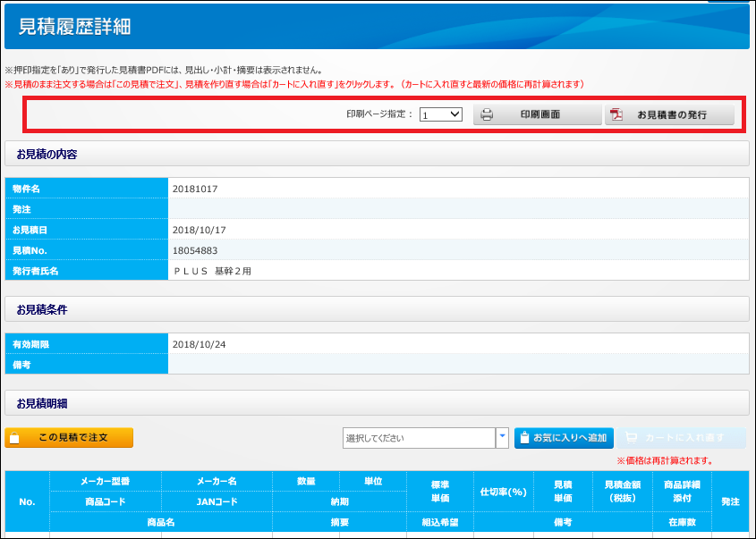The width and height of the screenshot is (756, 539).
Task: Click the 発注 column header in table
Action: point(731,501)
